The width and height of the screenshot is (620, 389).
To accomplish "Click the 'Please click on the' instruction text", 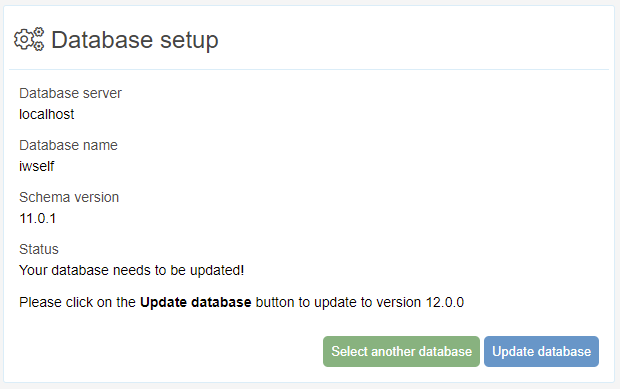I will point(78,302).
